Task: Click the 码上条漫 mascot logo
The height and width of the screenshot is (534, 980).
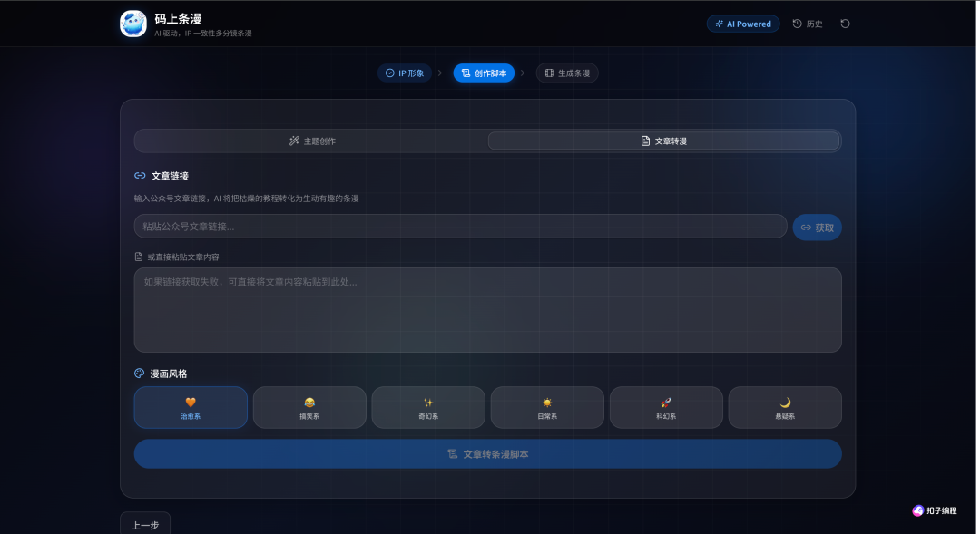Action: (x=133, y=24)
